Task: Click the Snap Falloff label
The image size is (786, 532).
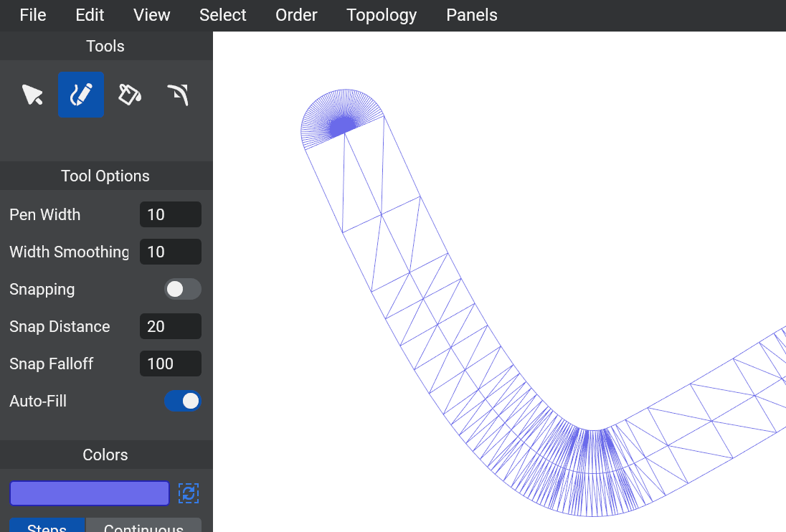Action: (x=51, y=364)
